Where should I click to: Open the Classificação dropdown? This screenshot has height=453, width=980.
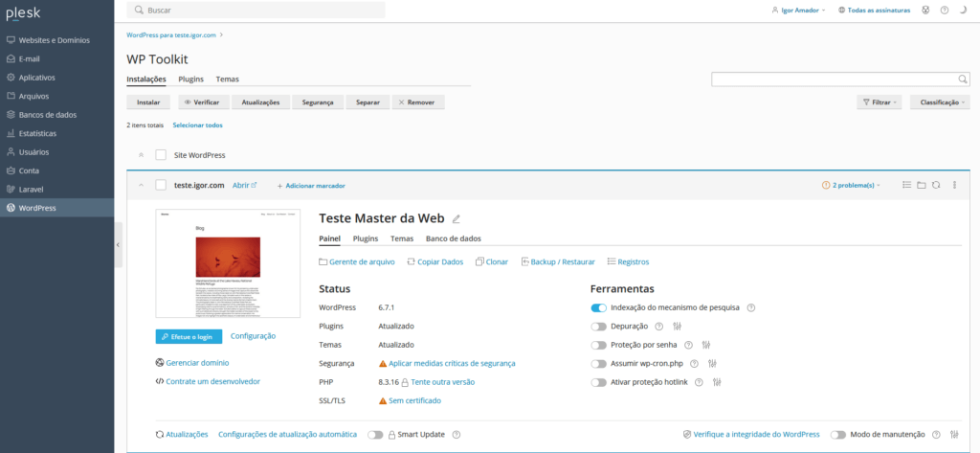click(941, 102)
